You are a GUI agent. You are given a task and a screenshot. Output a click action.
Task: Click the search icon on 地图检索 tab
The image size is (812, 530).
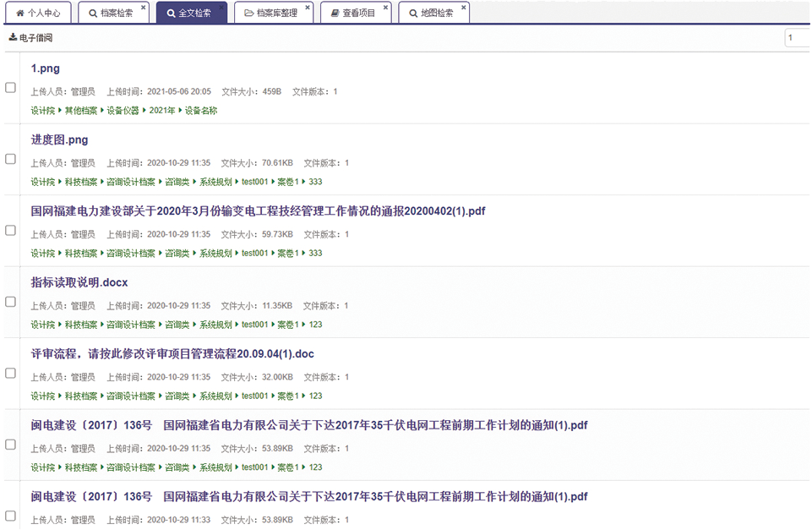(413, 14)
